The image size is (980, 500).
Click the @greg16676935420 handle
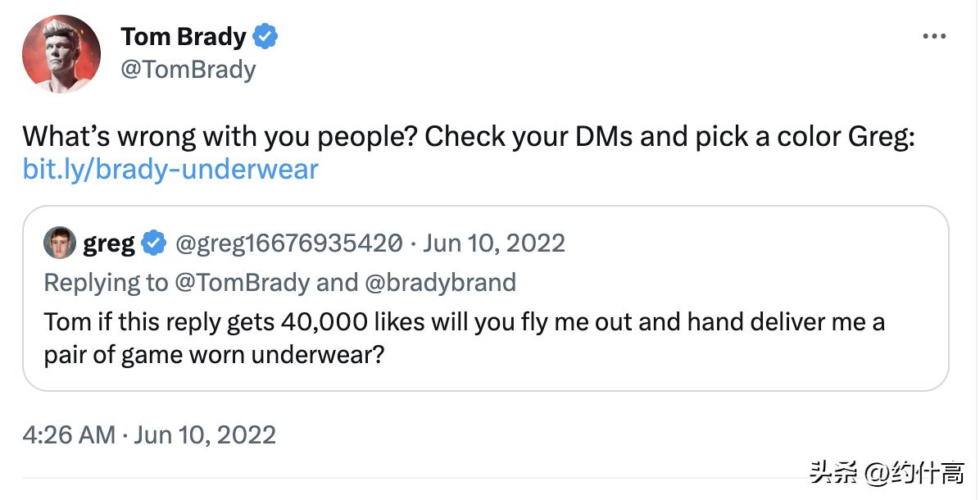click(x=289, y=243)
